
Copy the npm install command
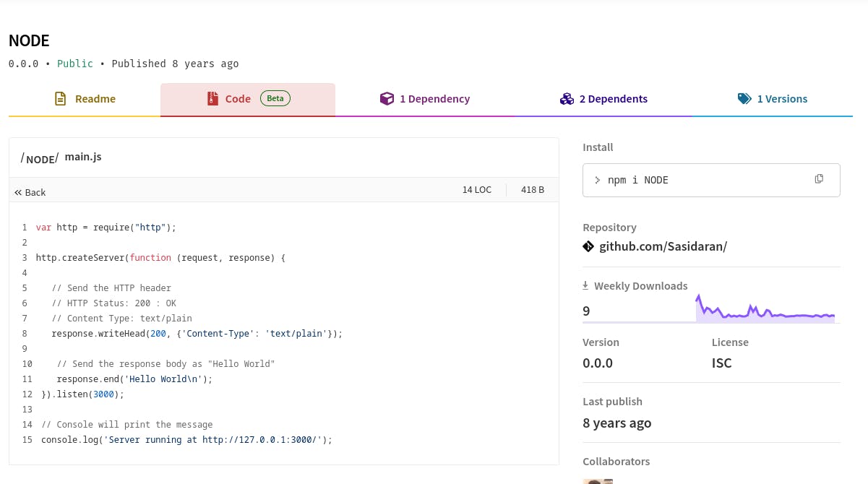coord(819,179)
